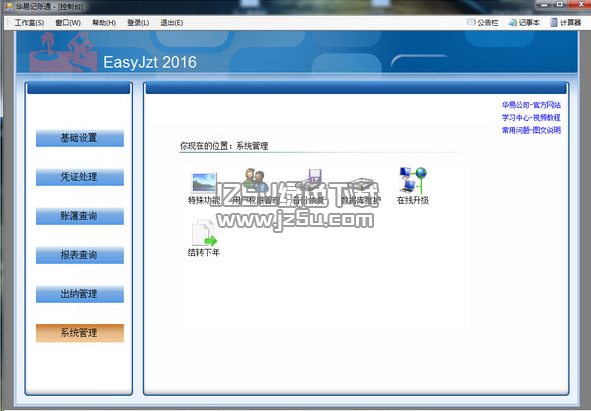The image size is (591, 411).
Task: Visit the 华易公司-官方网站 link
Action: pyautogui.click(x=531, y=105)
